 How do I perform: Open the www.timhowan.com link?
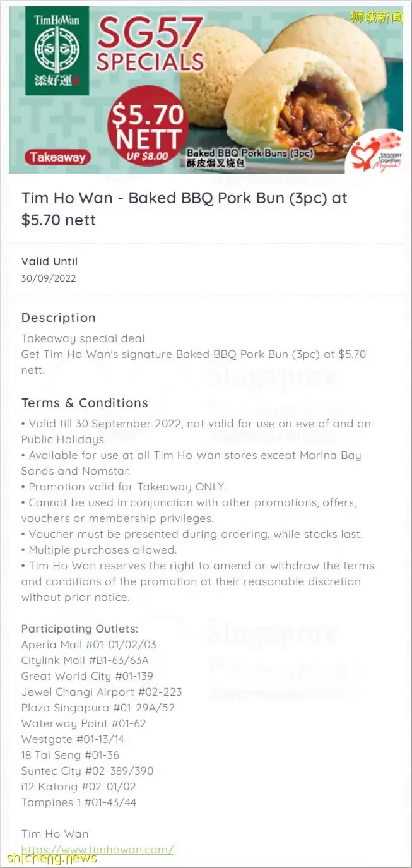[x=97, y=849]
